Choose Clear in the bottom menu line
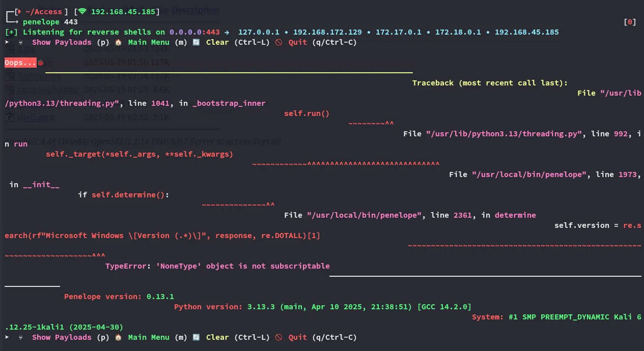Screen dimensions: 644x351 coord(217,337)
